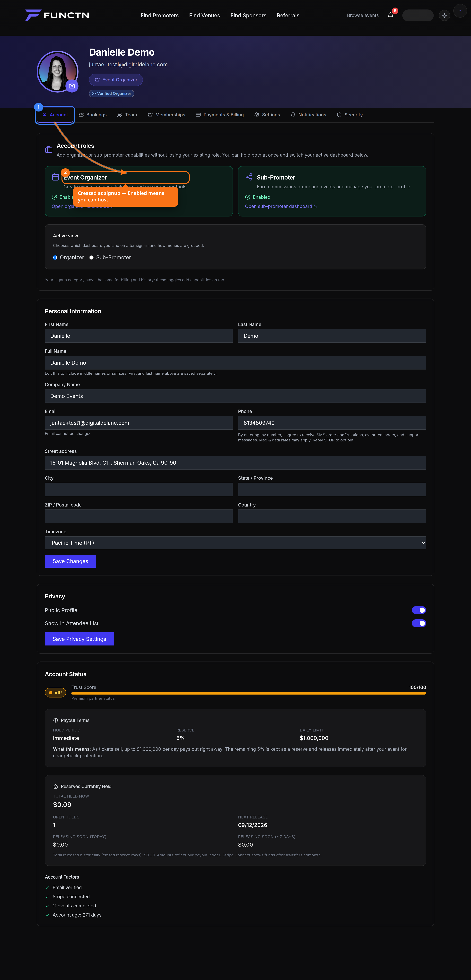Click the Last Name field
This screenshot has width=471, height=980.
[x=332, y=336]
